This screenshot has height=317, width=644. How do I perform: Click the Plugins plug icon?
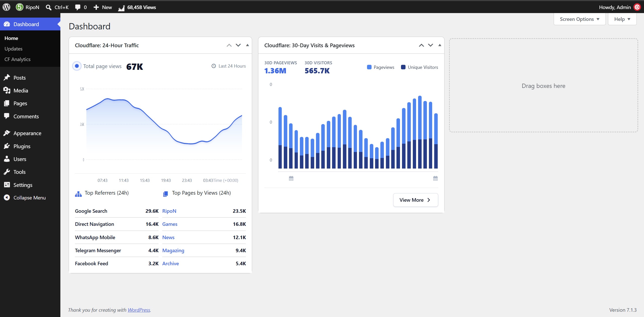7,146
